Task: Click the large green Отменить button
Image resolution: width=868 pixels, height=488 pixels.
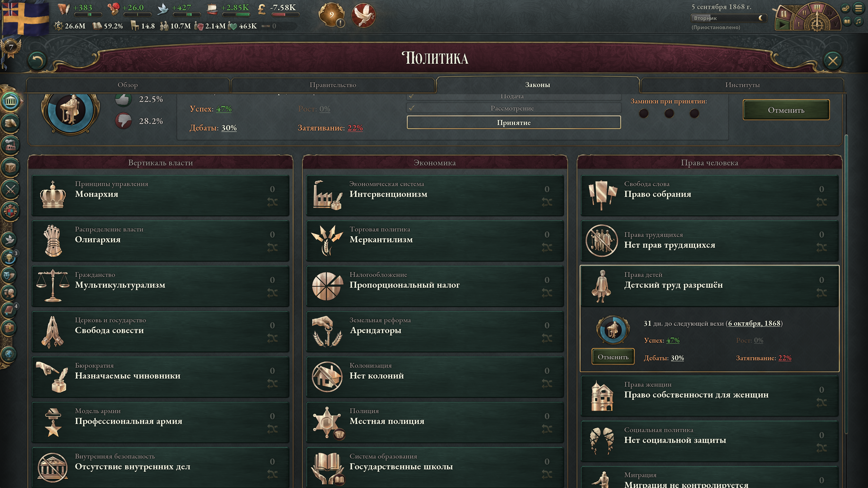Action: (x=786, y=110)
